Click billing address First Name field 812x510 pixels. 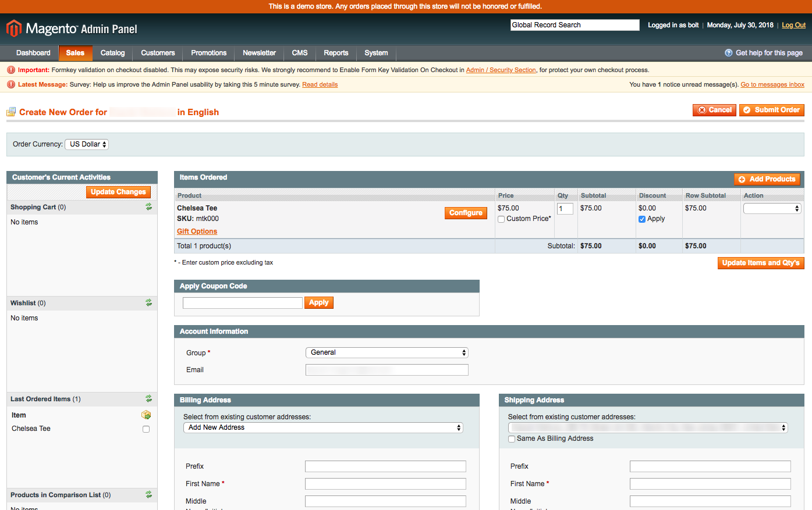[x=385, y=484]
